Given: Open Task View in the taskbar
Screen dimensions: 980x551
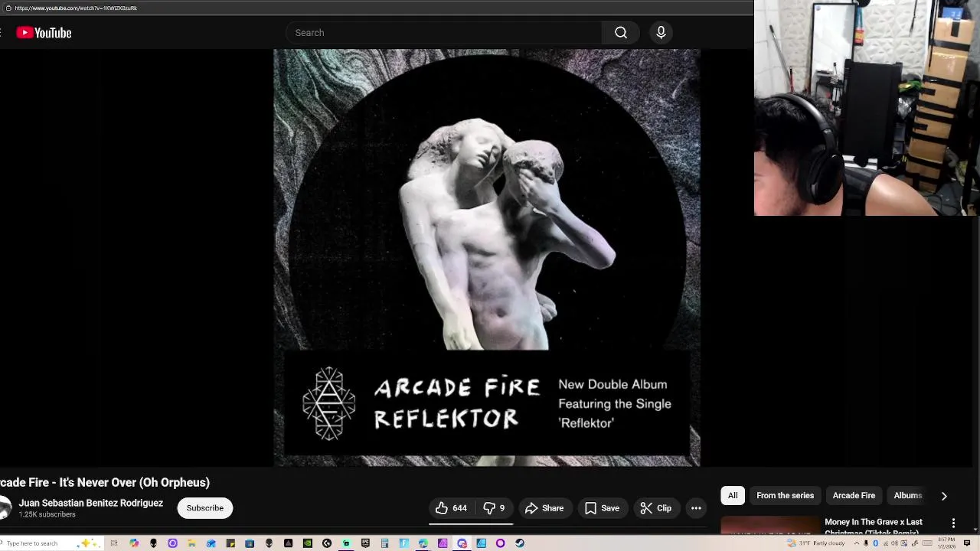Looking at the screenshot, I should (x=114, y=543).
